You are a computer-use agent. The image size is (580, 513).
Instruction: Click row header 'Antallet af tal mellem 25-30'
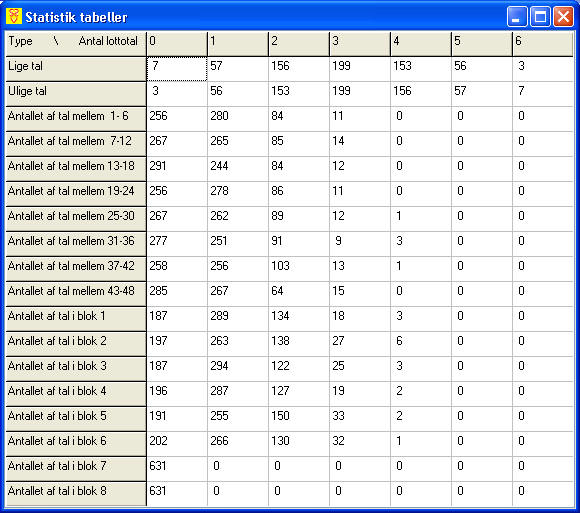76,219
